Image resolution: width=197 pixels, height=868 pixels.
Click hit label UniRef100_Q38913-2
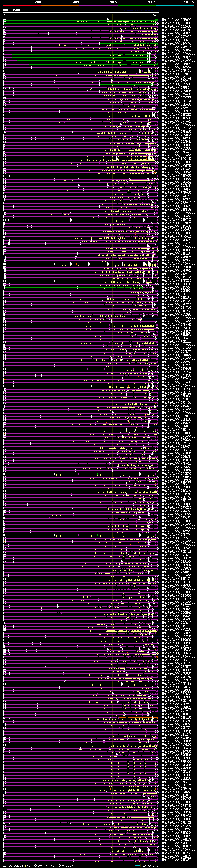click(179, 203)
